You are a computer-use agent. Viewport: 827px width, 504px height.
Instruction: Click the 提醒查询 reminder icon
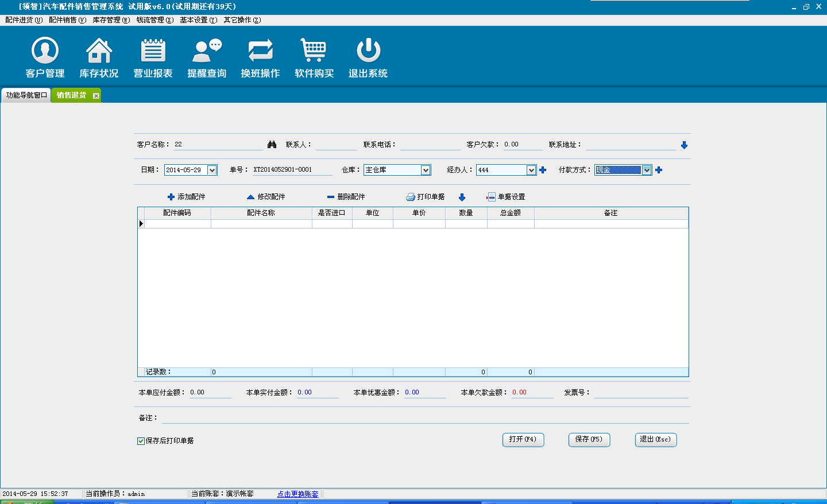click(207, 51)
